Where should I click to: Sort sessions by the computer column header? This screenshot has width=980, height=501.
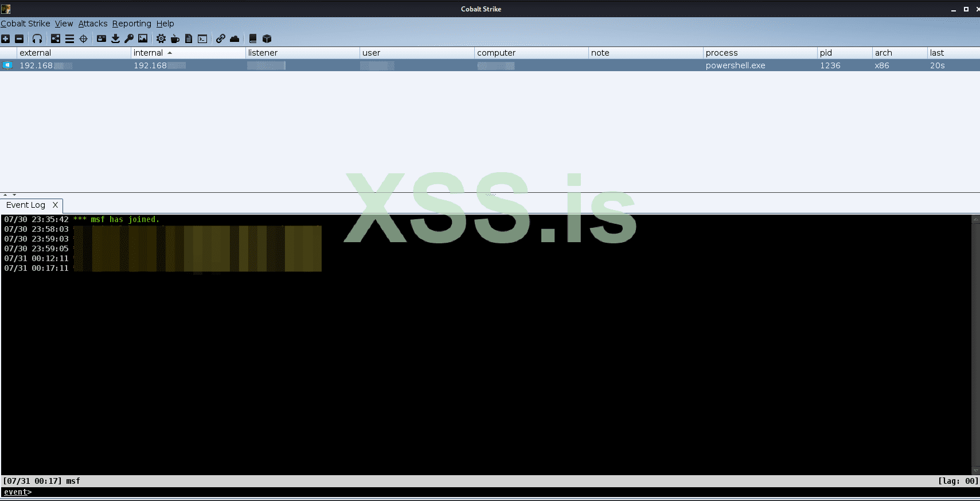pyautogui.click(x=532, y=53)
